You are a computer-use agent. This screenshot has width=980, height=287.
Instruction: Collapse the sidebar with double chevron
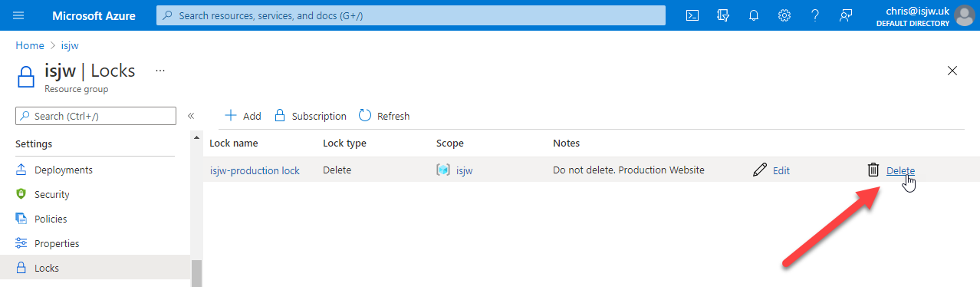click(x=191, y=116)
